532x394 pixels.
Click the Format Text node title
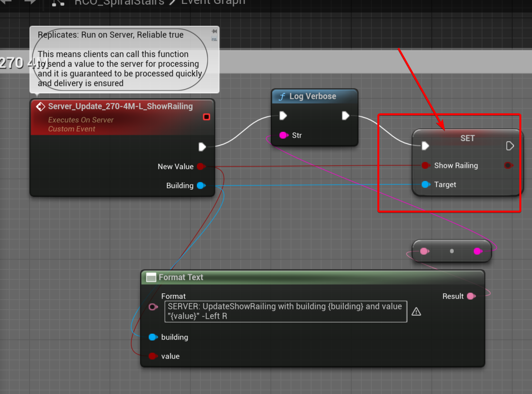[x=181, y=277]
